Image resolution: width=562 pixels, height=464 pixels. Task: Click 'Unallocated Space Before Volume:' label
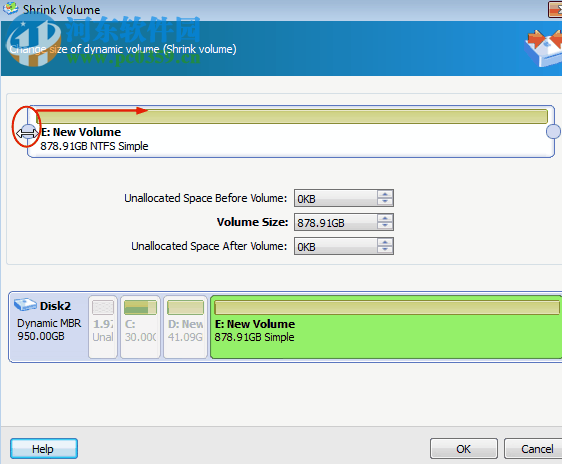206,198
